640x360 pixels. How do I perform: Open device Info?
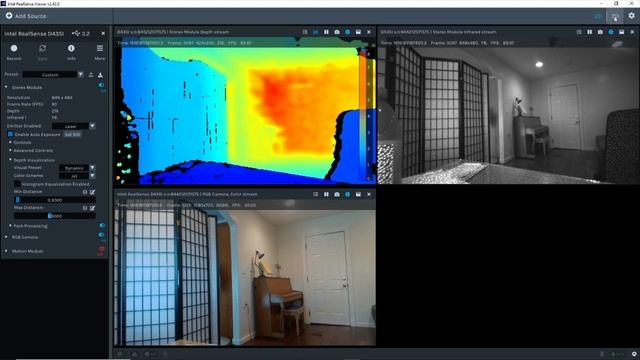click(71, 52)
